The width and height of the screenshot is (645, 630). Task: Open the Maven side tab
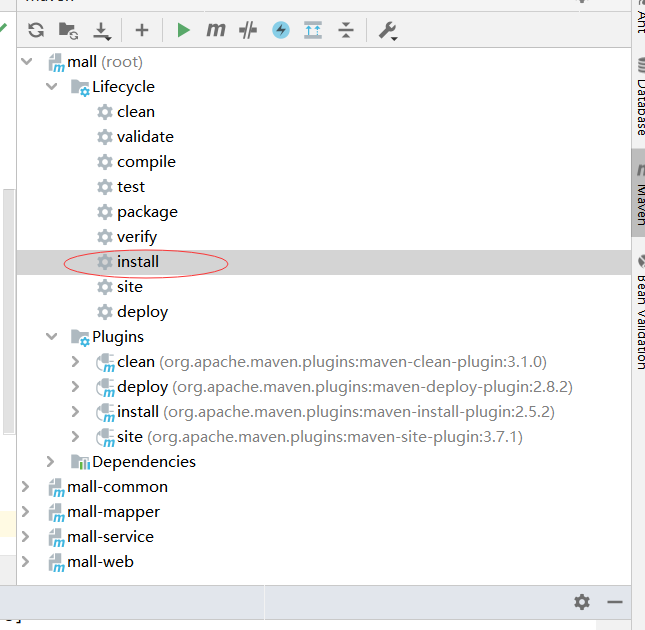639,193
